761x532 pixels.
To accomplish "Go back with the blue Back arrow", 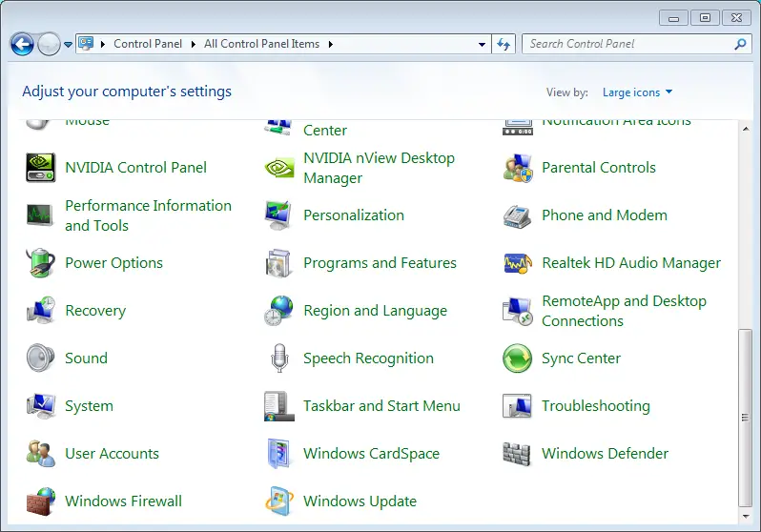I will 22,45.
